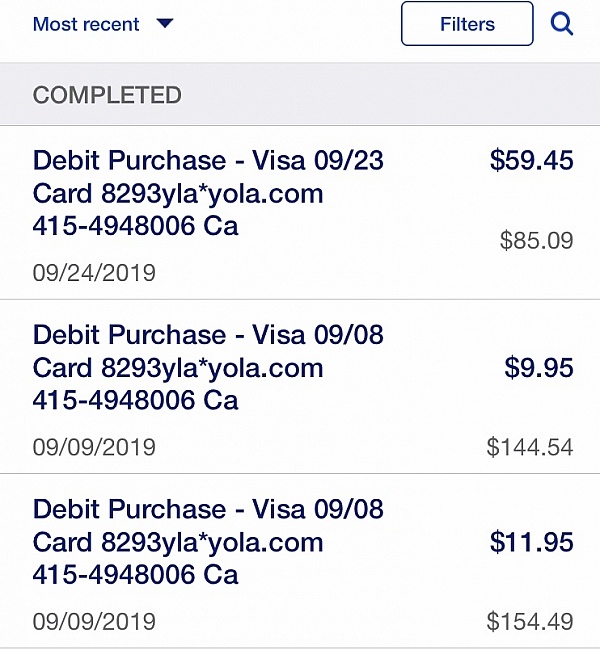Select the $9.95 amount
The height and width of the screenshot is (650, 600).
(539, 367)
